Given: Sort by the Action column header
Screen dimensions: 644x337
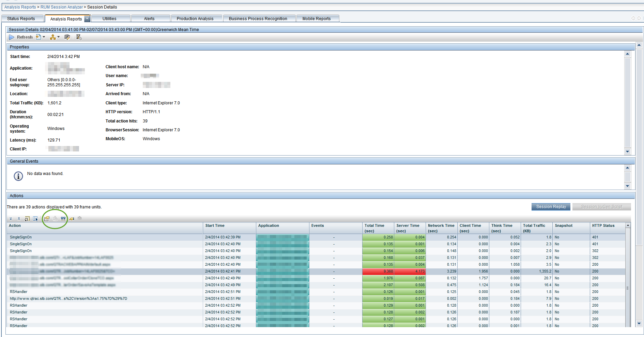Looking at the screenshot, I should pos(105,228).
